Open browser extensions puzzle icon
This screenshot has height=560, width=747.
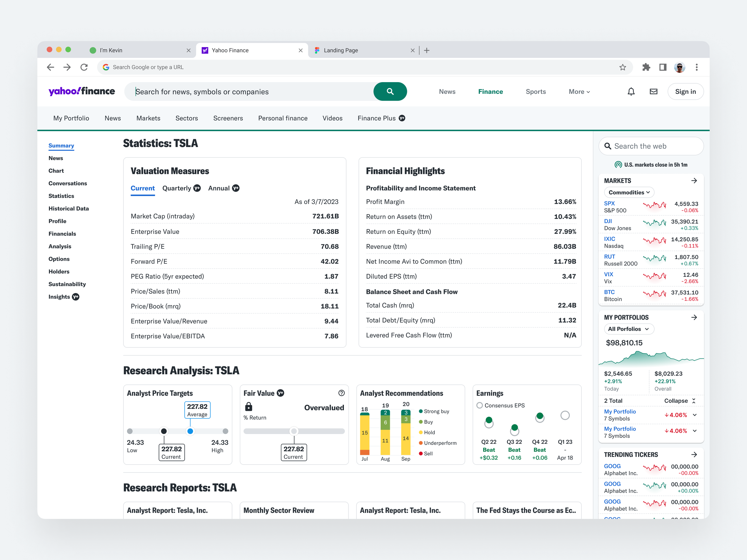tap(646, 67)
